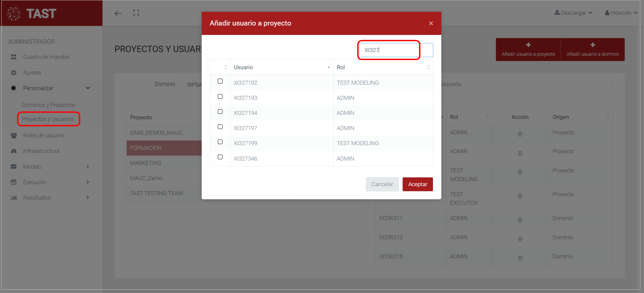Click the Cancelar button

pos(382,184)
